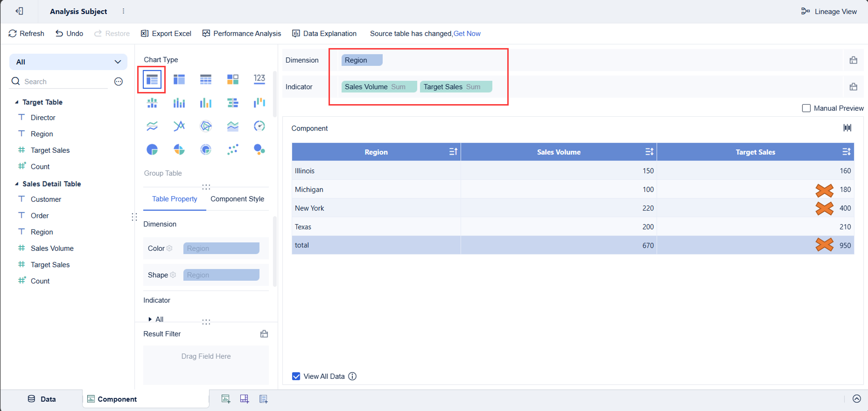Switch to the Data tab at bottom

click(42, 398)
